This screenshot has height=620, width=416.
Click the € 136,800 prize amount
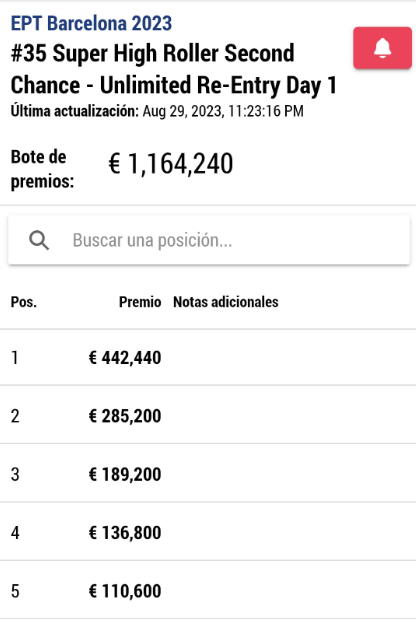[125, 533]
